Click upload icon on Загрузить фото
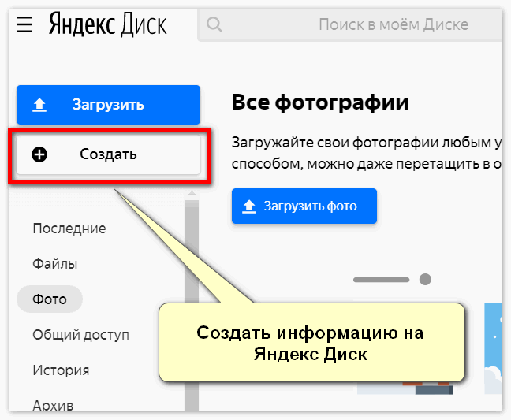This screenshot has width=511, height=420. coord(249,206)
